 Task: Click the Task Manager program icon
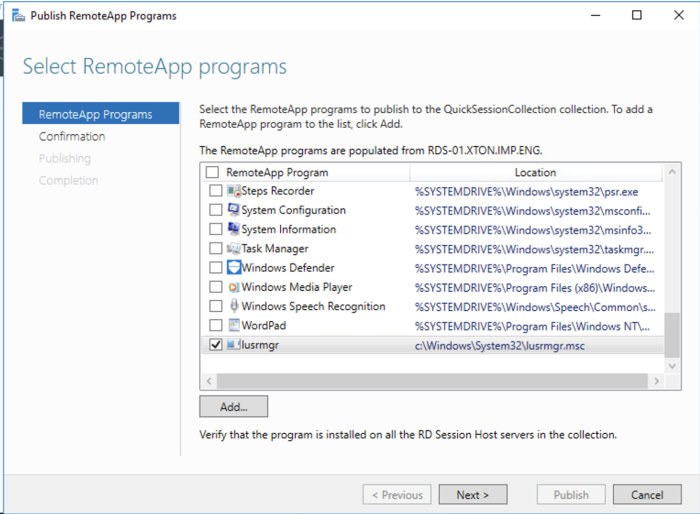point(233,248)
